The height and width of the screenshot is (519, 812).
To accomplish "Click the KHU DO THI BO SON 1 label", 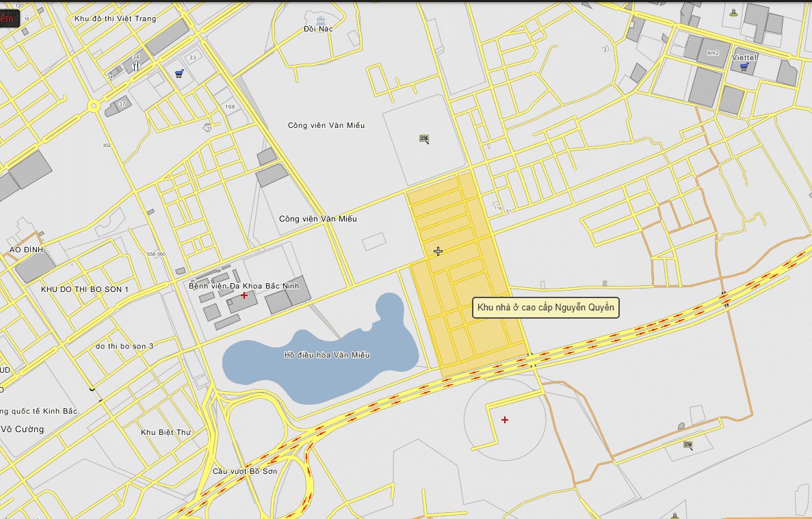I will tap(85, 289).
